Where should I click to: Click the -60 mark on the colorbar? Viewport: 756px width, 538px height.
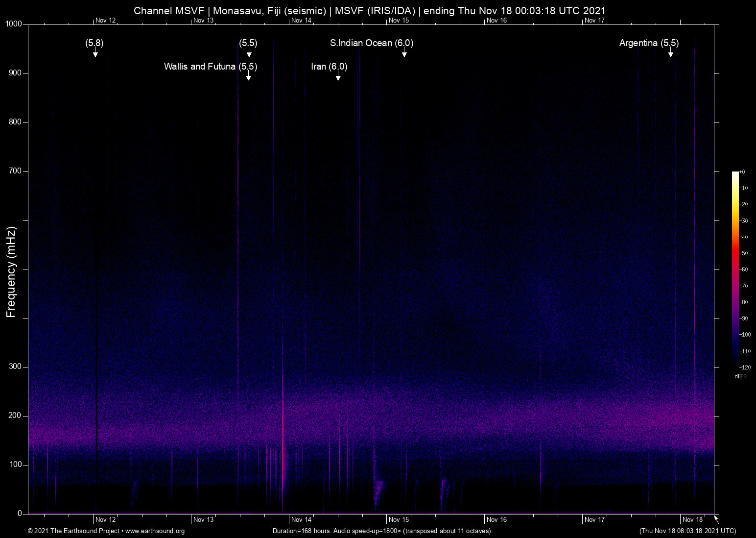pos(745,269)
